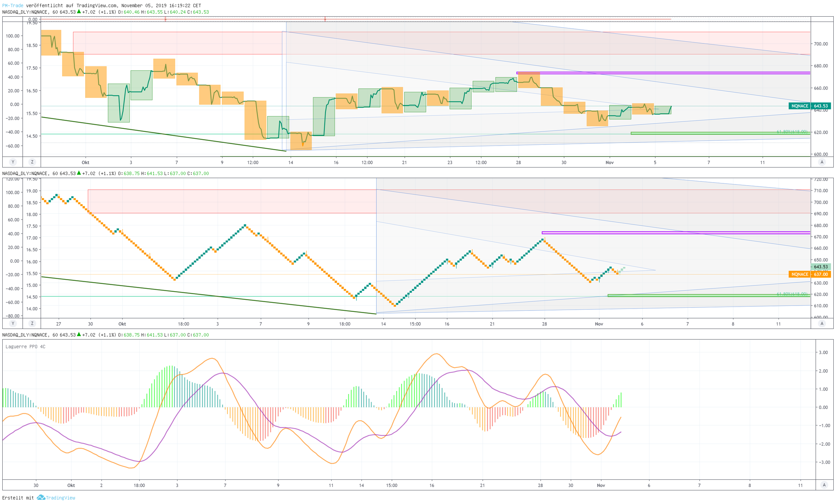Viewport: 836px width, 504px height.
Task: Click the Nov label on top chart time axis
Action: pyautogui.click(x=609, y=163)
